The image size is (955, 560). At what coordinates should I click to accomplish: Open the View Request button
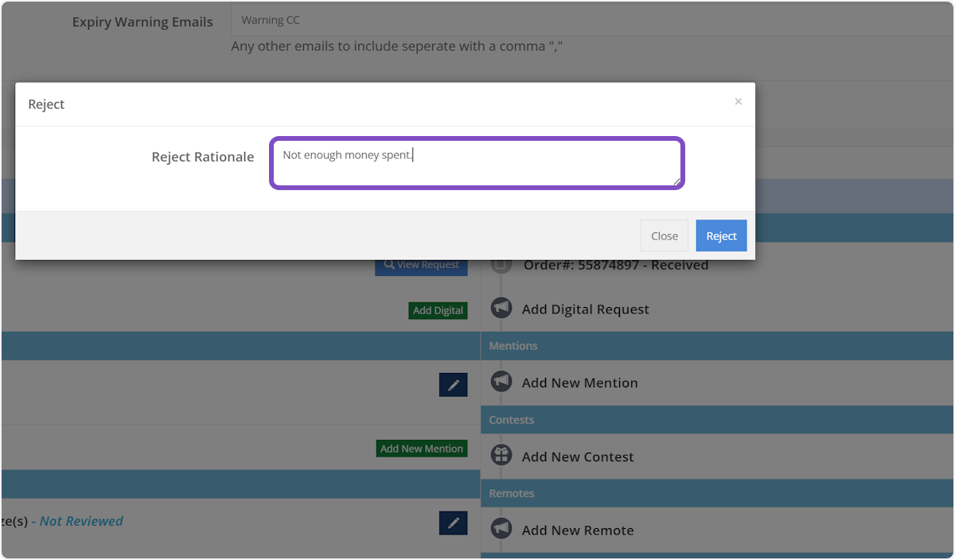click(x=421, y=265)
